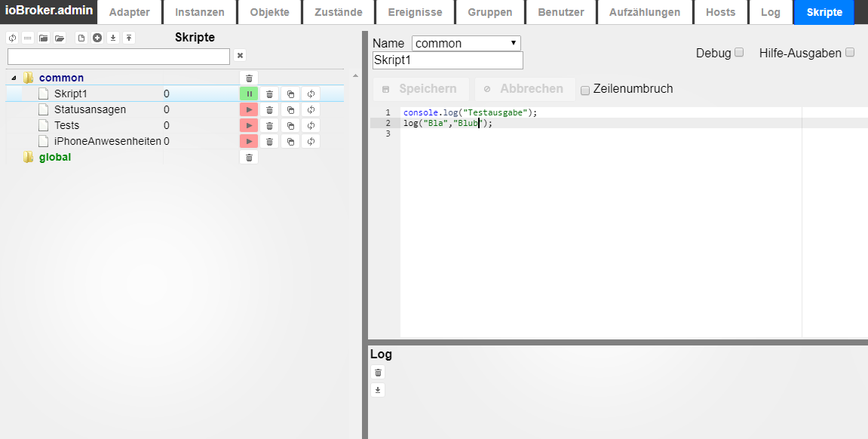
Task: Click the script name field containing Skript1
Action: click(x=448, y=60)
